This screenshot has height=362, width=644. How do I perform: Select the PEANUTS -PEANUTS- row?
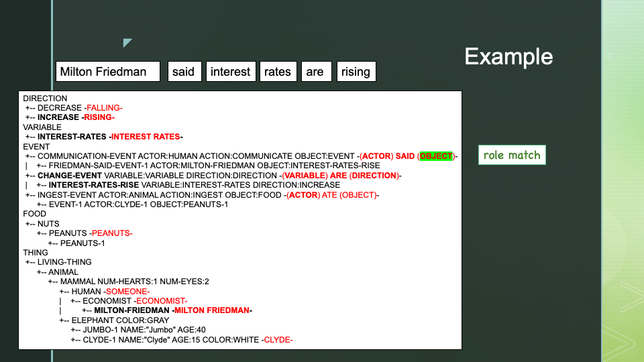pyautogui.click(x=85, y=233)
